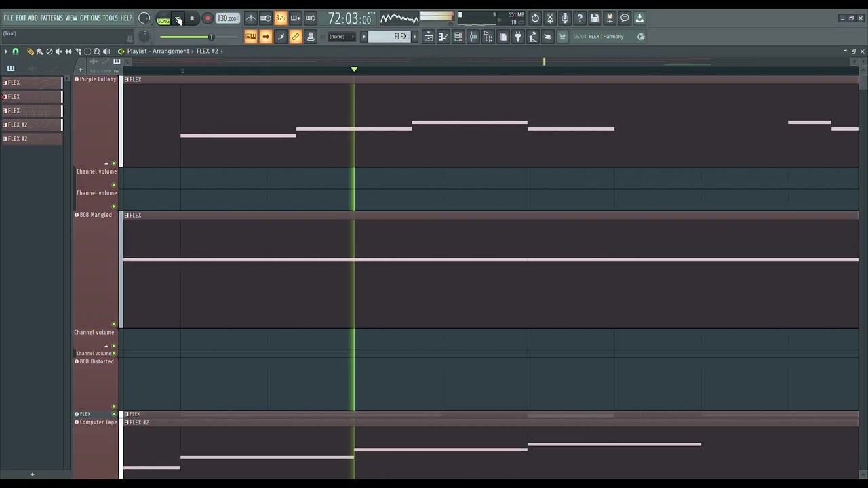Expand FLEX #2 breadcrumb arrow
This screenshot has height=488, width=868.
coord(221,51)
